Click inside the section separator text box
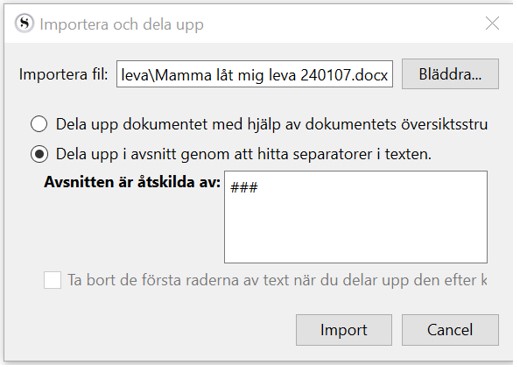 [x=356, y=217]
